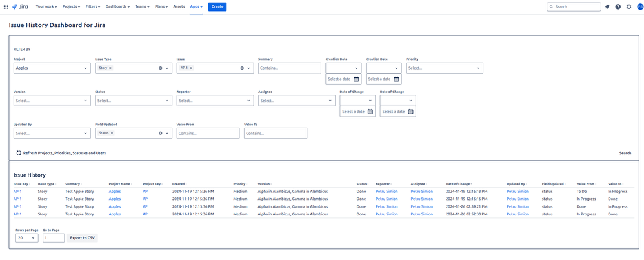This screenshot has height=260, width=644.
Task: Open calendar for first Date of Change
Action: 370,112
